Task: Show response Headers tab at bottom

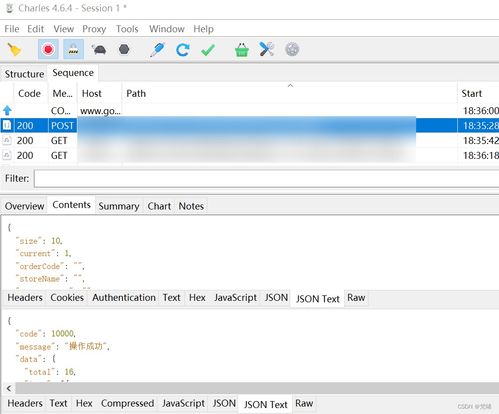Action: pyautogui.click(x=25, y=403)
